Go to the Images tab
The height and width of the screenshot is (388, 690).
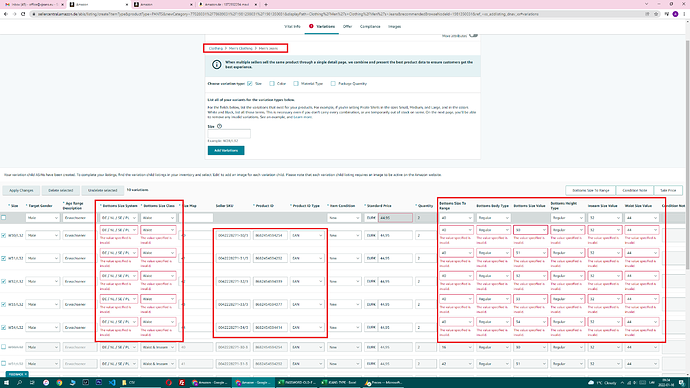(x=394, y=26)
